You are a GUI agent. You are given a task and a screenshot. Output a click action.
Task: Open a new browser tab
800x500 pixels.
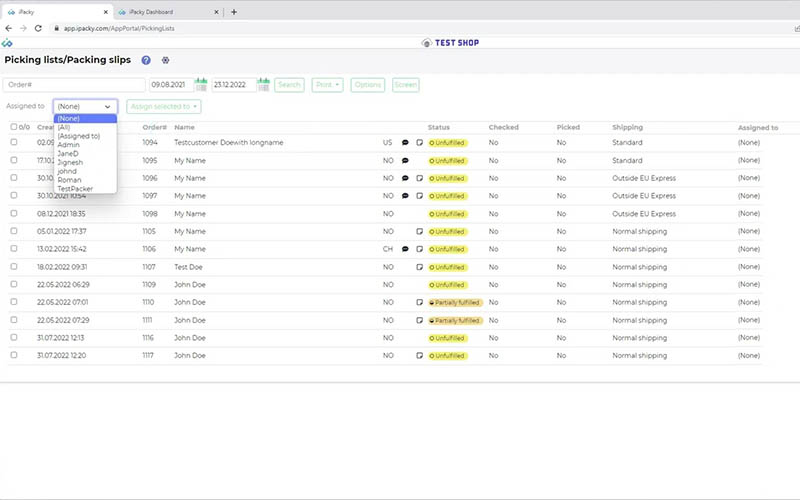[234, 12]
